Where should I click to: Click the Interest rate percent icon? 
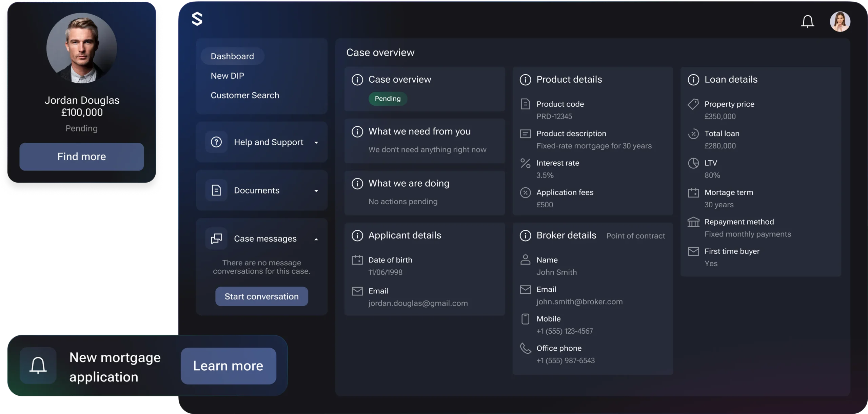pos(525,163)
